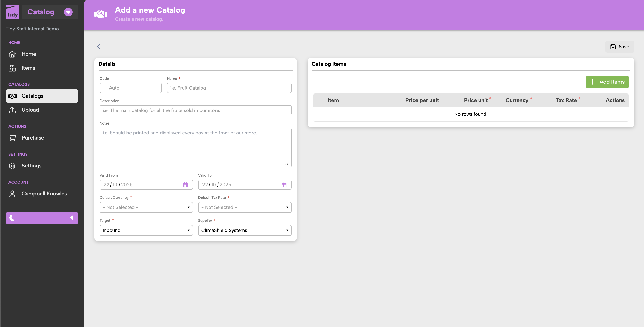
Task: Toggle dark mode with moon icon
Action: pos(12,218)
